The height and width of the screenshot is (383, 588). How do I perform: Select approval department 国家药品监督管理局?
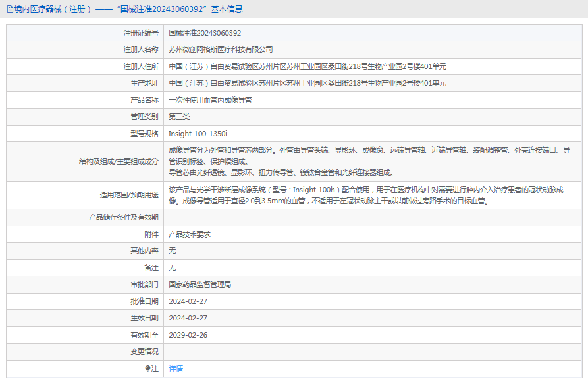click(200, 284)
